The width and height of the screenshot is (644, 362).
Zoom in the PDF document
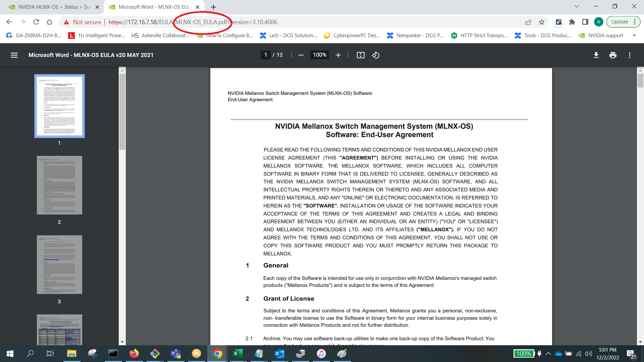pyautogui.click(x=338, y=55)
